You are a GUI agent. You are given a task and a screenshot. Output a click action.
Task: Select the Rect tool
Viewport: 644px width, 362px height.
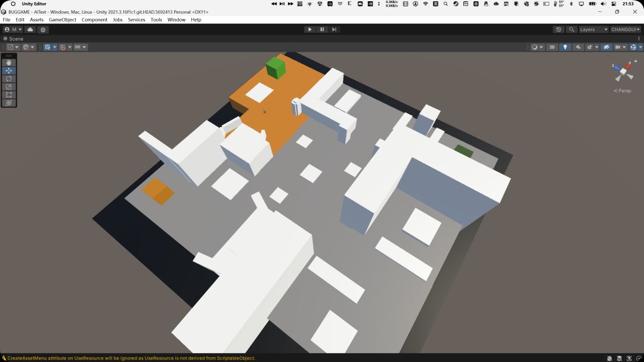point(8,95)
